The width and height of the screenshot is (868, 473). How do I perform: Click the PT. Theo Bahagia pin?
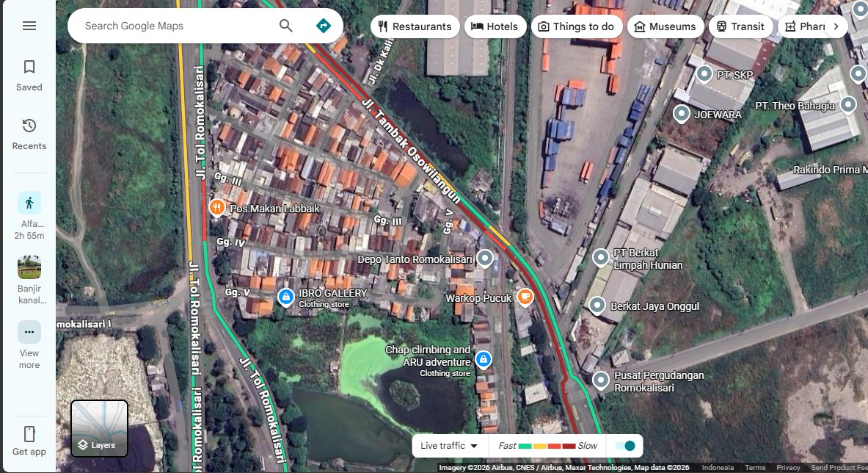coord(848,104)
